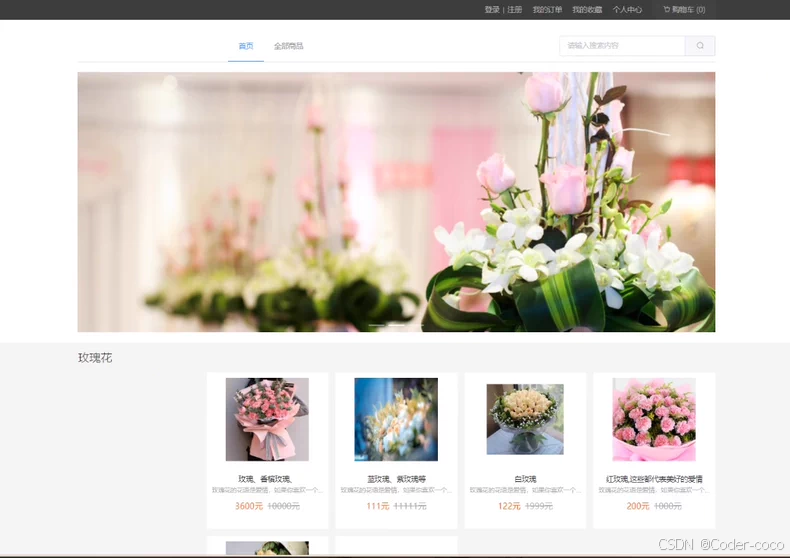Click the 玫瑰、香槟玫瑰 product title
Screen dimensions: 790x558
click(266, 478)
